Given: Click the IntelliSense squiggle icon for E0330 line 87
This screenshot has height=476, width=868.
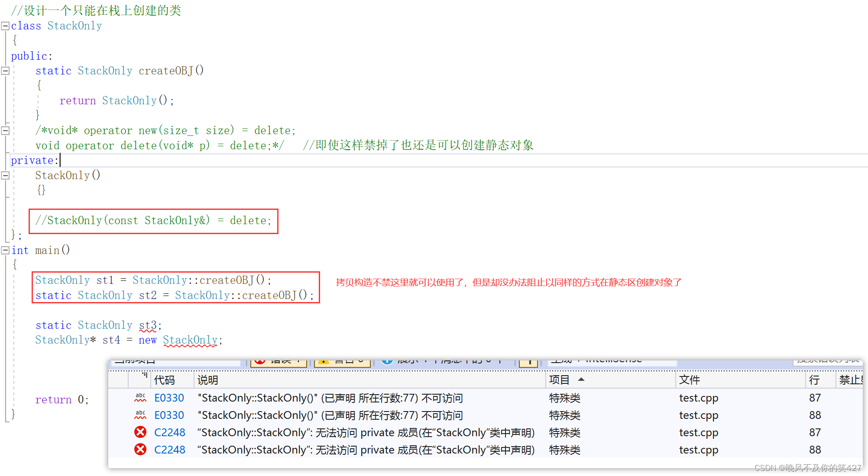Looking at the screenshot, I should pyautogui.click(x=140, y=398).
